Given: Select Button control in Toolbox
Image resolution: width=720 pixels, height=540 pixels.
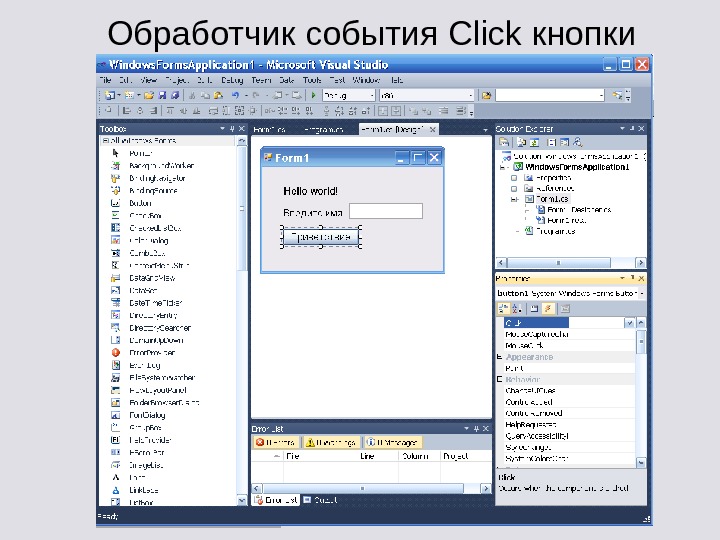Looking at the screenshot, I should point(140,203).
